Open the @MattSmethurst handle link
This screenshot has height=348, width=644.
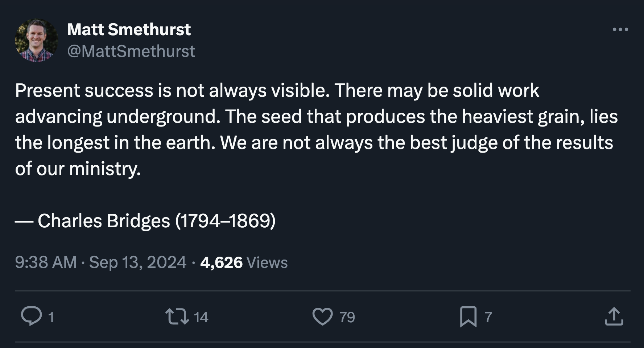(131, 51)
